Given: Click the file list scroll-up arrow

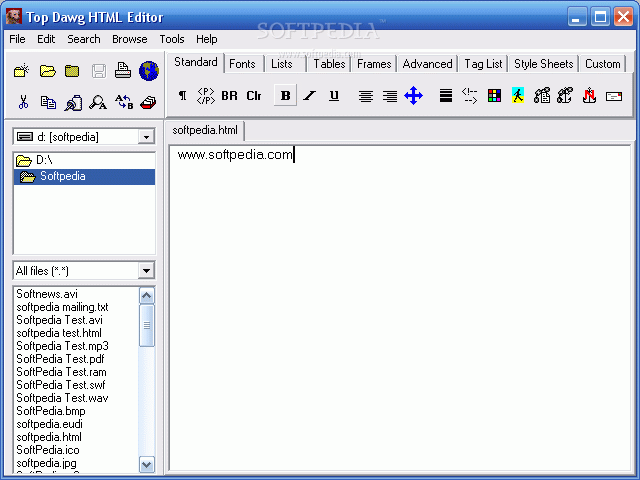Looking at the screenshot, I should pyautogui.click(x=147, y=296).
